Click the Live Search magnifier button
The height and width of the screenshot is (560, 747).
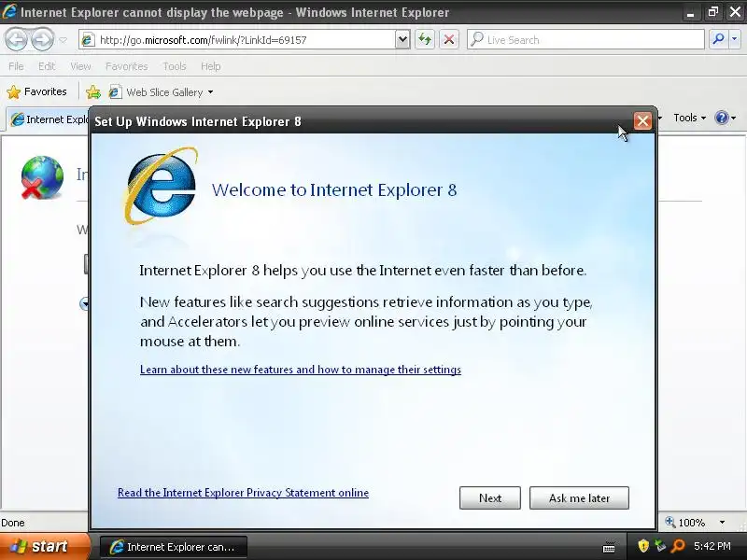(x=718, y=39)
